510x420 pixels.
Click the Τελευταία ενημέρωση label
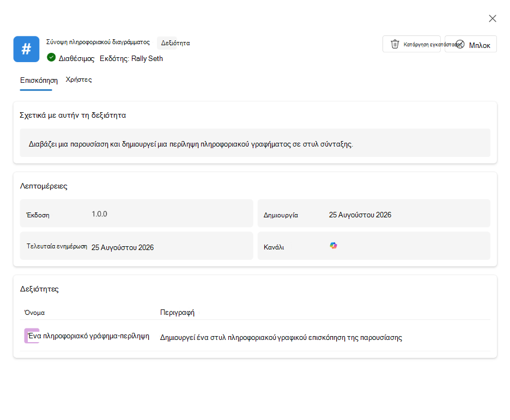57,246
